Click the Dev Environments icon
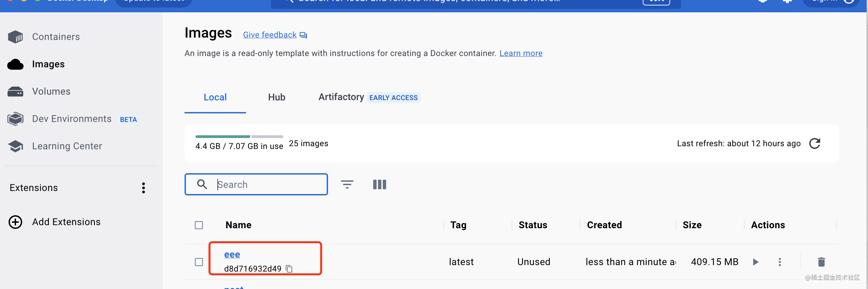The width and height of the screenshot is (868, 289). coord(15,119)
